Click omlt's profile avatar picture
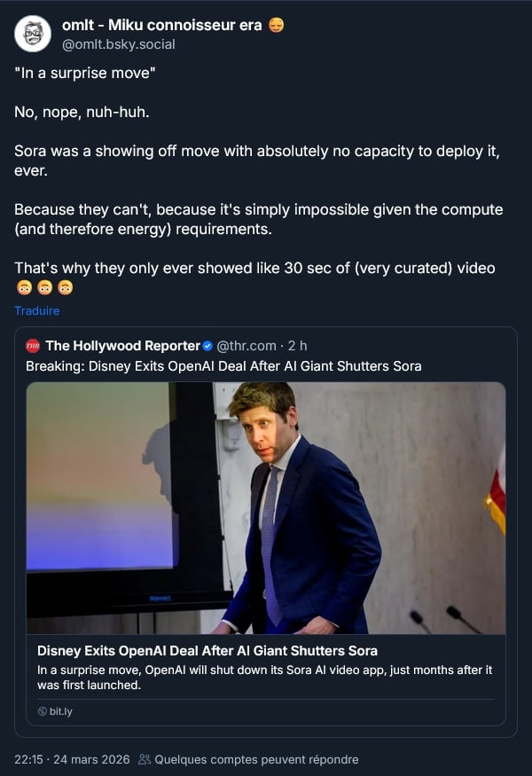The height and width of the screenshot is (776, 532). click(x=33, y=34)
